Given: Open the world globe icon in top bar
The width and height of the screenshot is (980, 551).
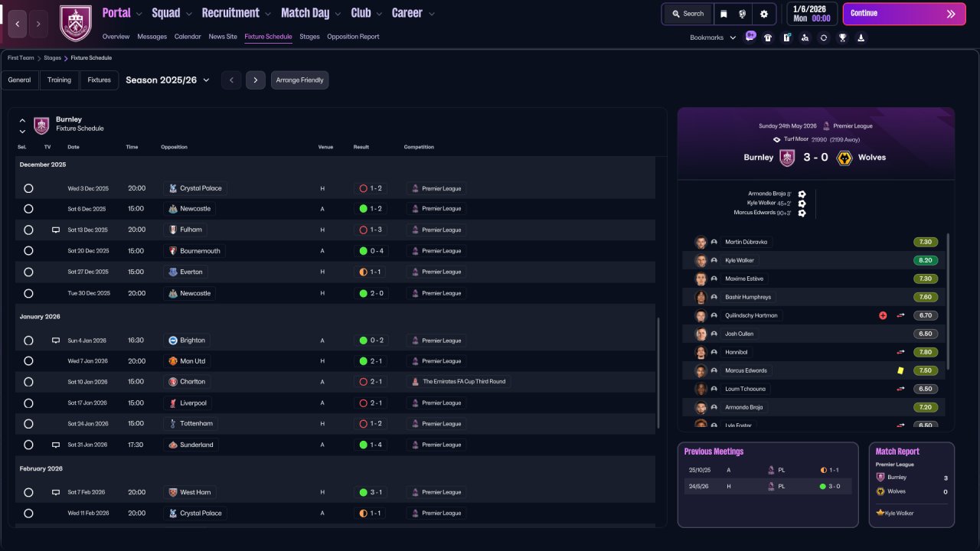Looking at the screenshot, I should (x=743, y=14).
